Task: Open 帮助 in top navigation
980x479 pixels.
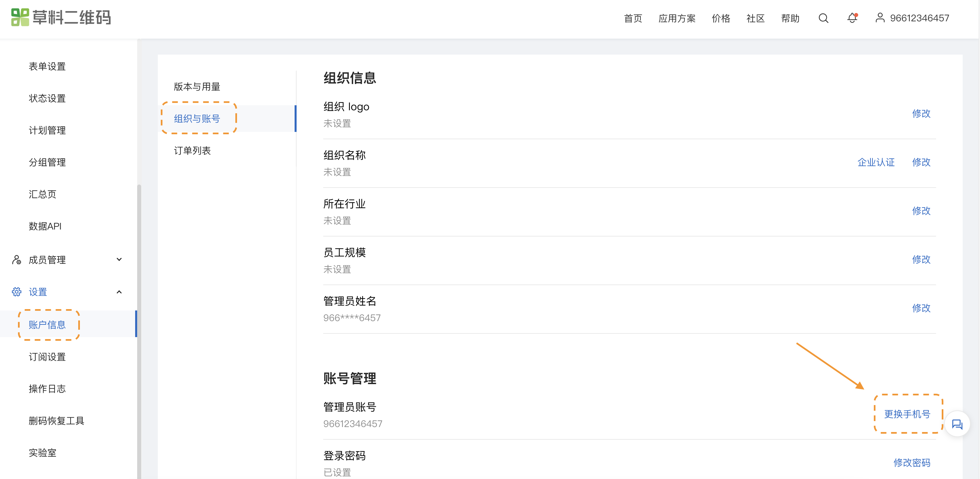Action: point(790,18)
